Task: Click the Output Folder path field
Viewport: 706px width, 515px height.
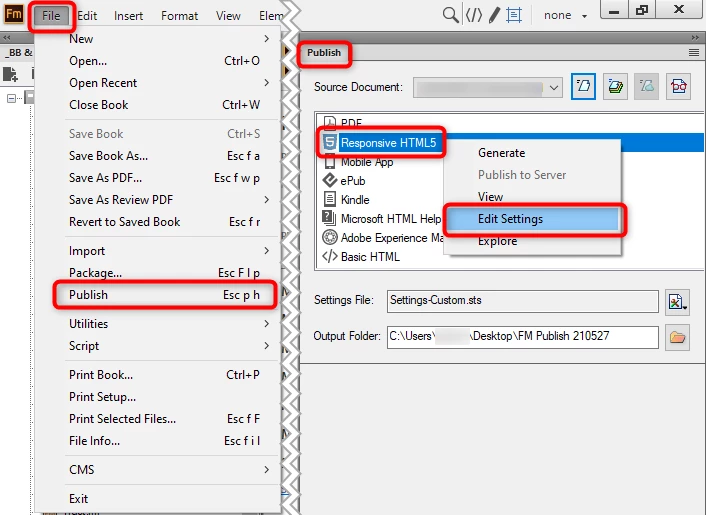Action: pos(522,337)
